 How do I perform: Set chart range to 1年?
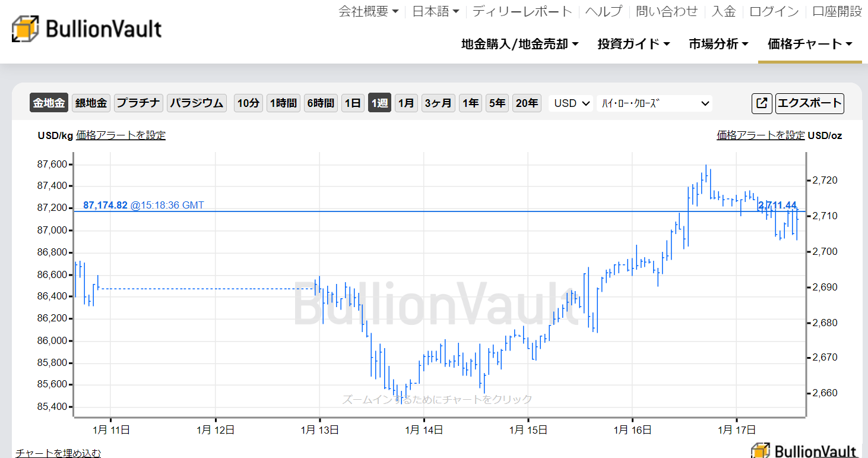470,103
